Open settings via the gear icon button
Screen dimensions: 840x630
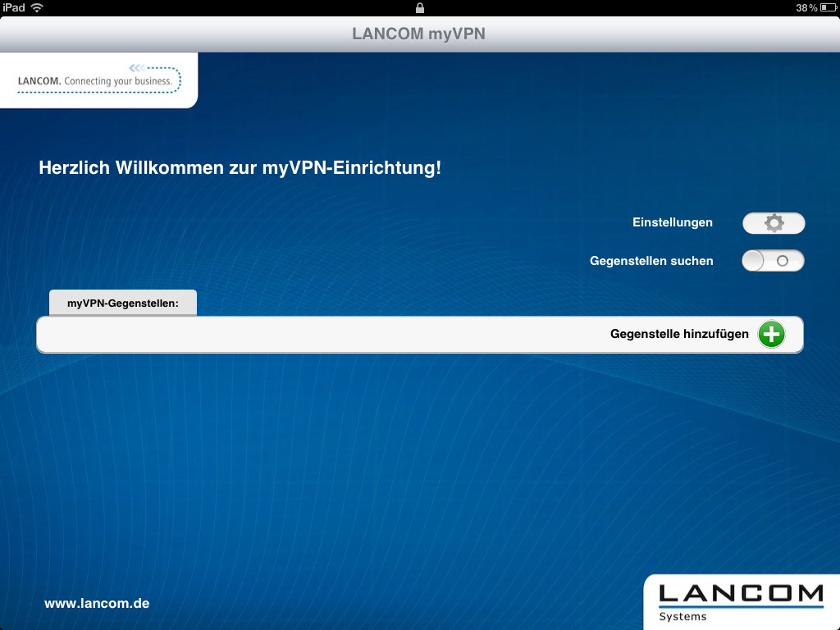pos(774,223)
